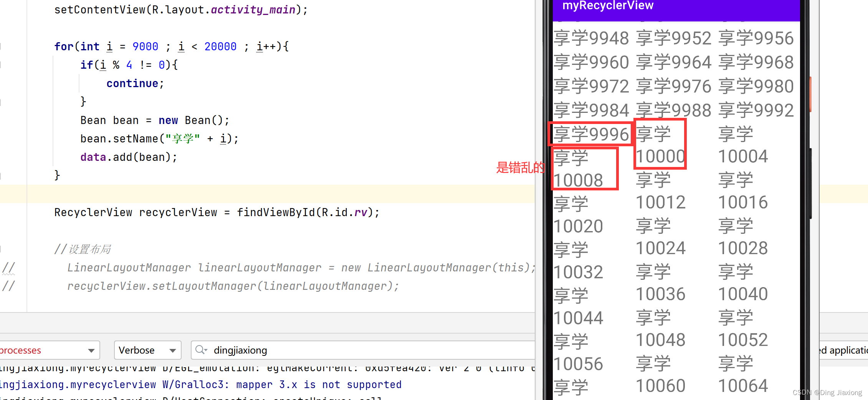868x400 pixels.
Task: Select list item 享学9960
Action: point(591,63)
